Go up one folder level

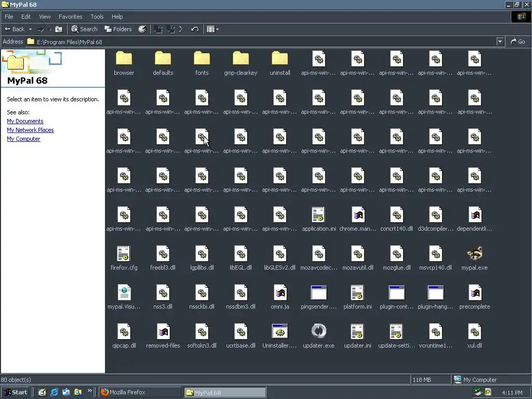59,29
